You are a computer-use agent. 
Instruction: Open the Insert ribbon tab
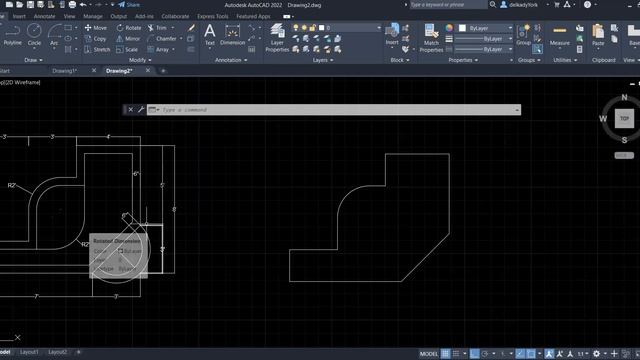click(x=19, y=16)
